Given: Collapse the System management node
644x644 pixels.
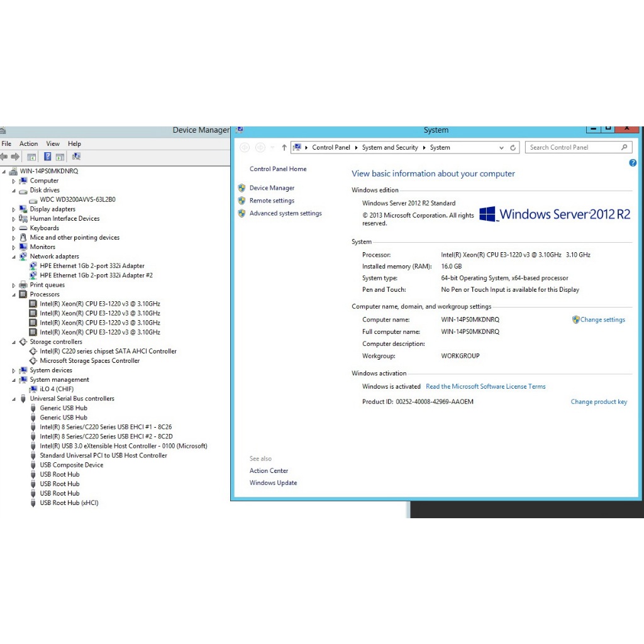Looking at the screenshot, I should coord(14,380).
